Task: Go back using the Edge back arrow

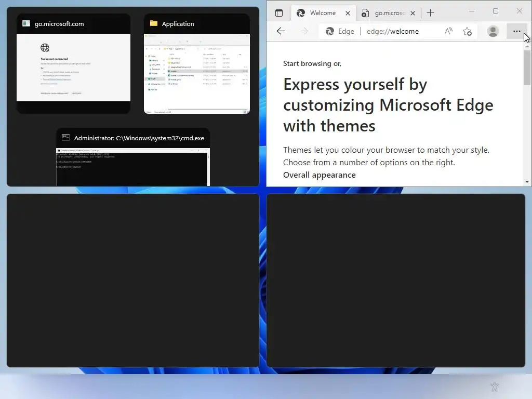Action: pyautogui.click(x=281, y=31)
